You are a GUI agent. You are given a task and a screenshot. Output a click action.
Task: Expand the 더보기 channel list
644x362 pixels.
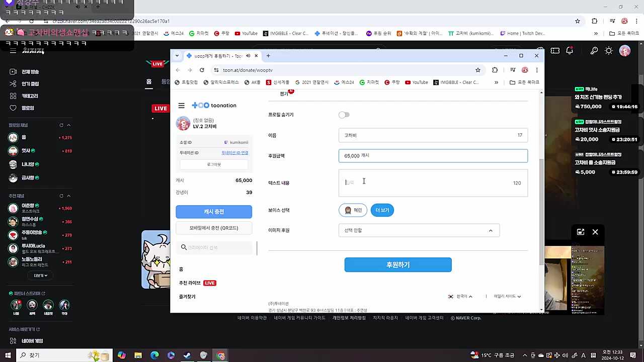40,276
